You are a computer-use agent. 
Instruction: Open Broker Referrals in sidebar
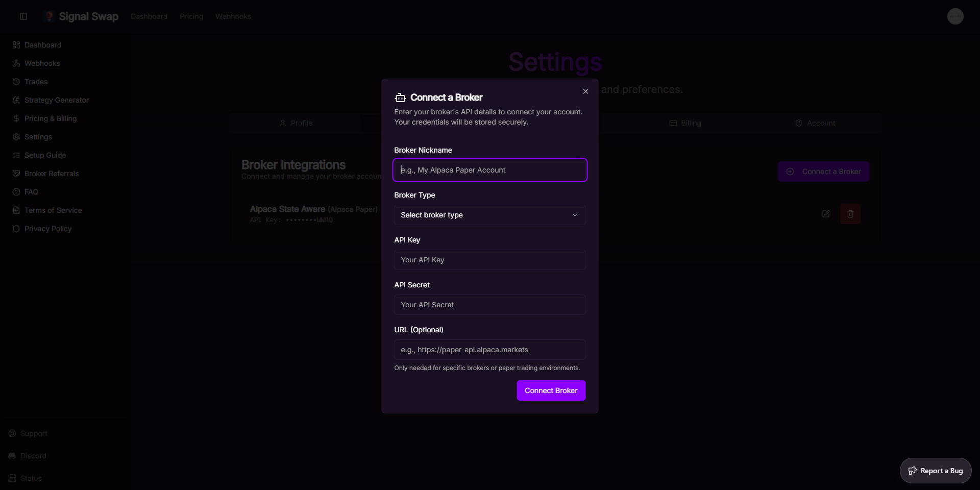click(x=52, y=174)
